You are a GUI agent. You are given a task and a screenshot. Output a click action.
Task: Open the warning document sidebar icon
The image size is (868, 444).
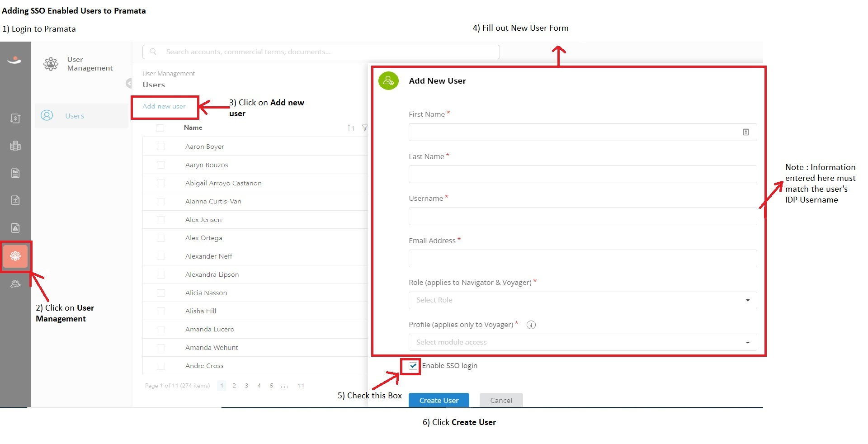(x=15, y=228)
